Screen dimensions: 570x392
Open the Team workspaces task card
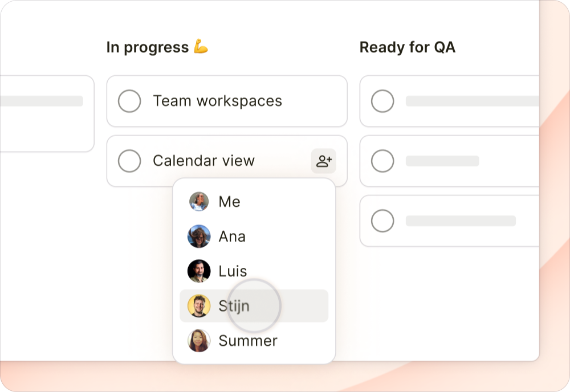tap(226, 101)
